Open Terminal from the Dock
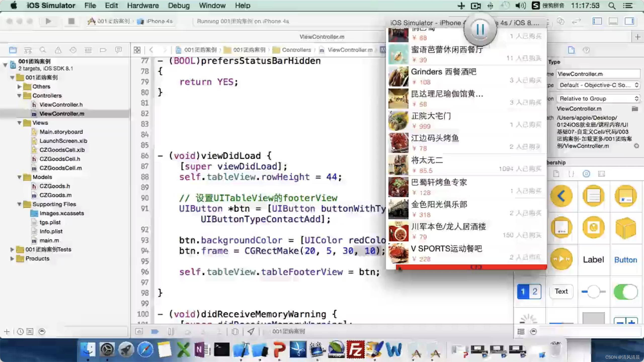Image resolution: width=644 pixels, height=362 pixels. 221,349
